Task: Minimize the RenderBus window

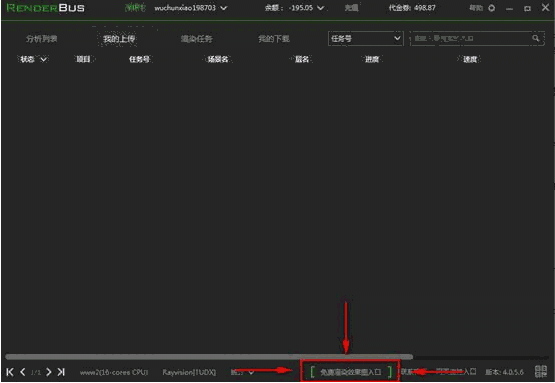Action: (509, 8)
